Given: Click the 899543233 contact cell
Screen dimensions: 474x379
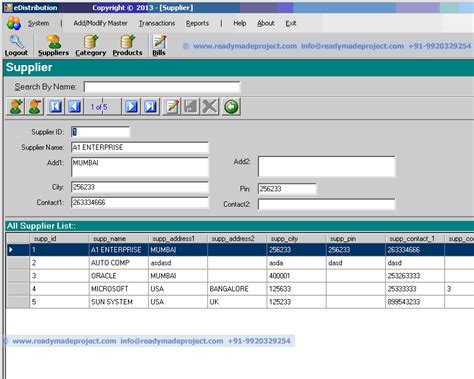Looking at the screenshot, I should click(415, 302).
